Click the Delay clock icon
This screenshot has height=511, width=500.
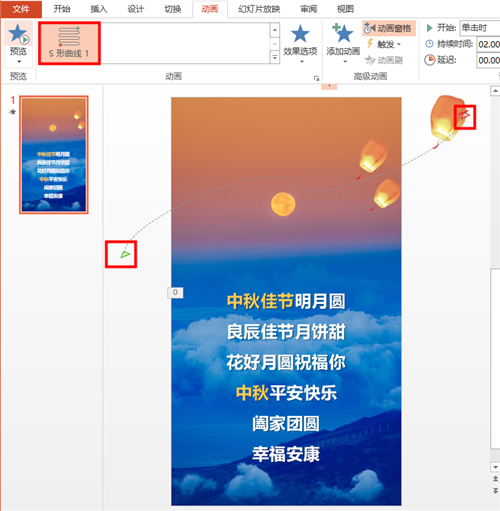430,60
